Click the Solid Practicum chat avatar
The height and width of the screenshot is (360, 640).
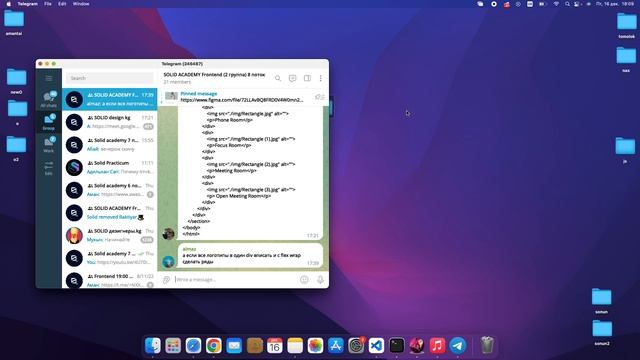74,167
